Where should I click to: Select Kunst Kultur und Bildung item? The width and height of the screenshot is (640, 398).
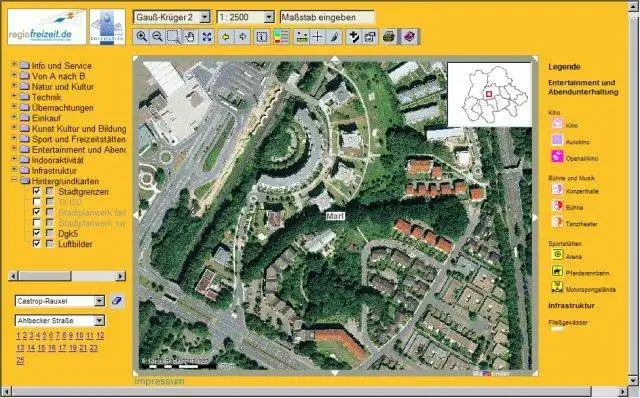point(79,129)
